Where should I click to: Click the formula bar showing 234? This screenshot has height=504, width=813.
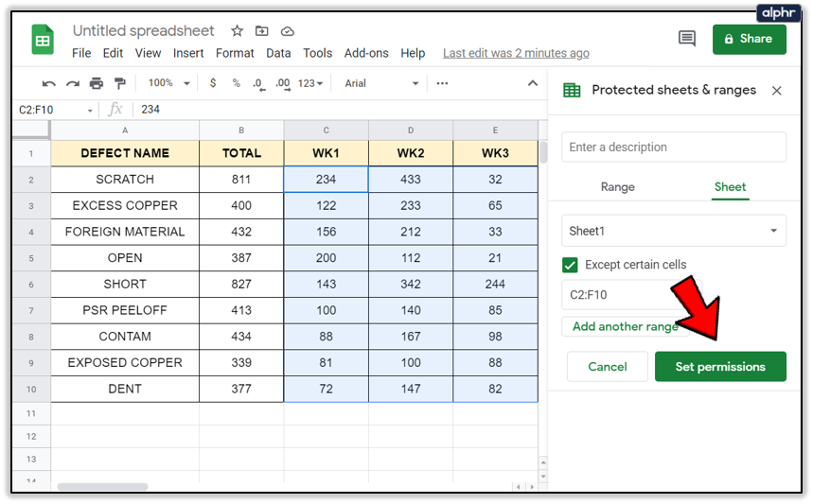(x=343, y=110)
